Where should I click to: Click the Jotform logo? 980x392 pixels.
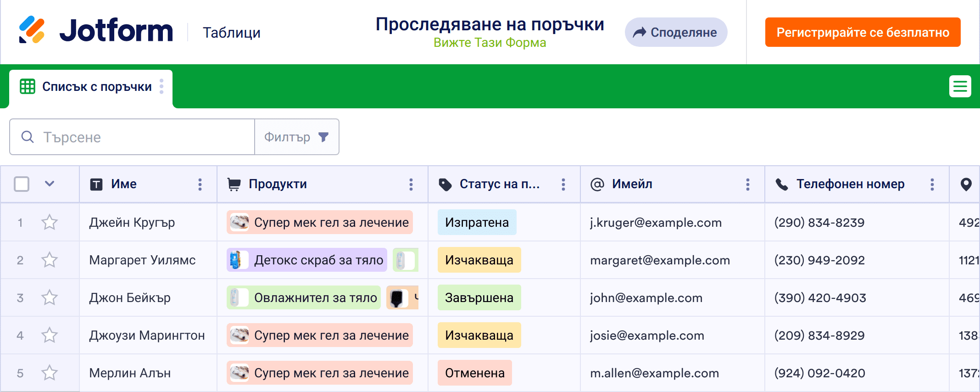(x=96, y=30)
